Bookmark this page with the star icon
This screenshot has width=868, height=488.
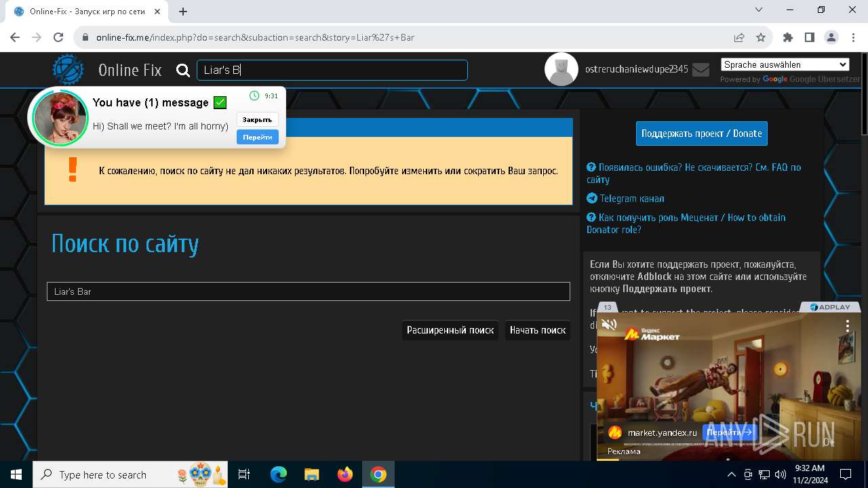point(761,37)
